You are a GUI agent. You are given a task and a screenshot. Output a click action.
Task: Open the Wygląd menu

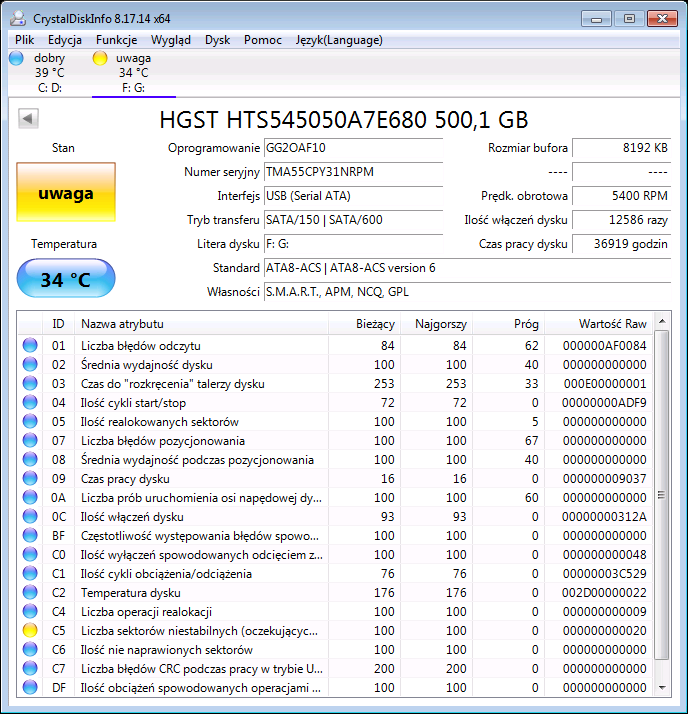coord(171,40)
